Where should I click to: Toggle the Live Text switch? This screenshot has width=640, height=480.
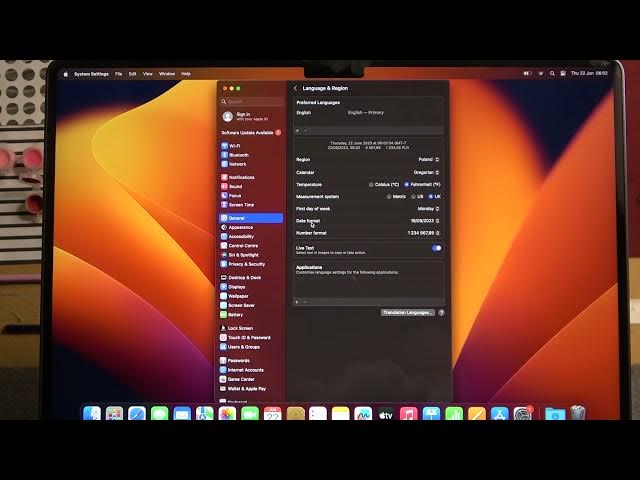pos(436,248)
